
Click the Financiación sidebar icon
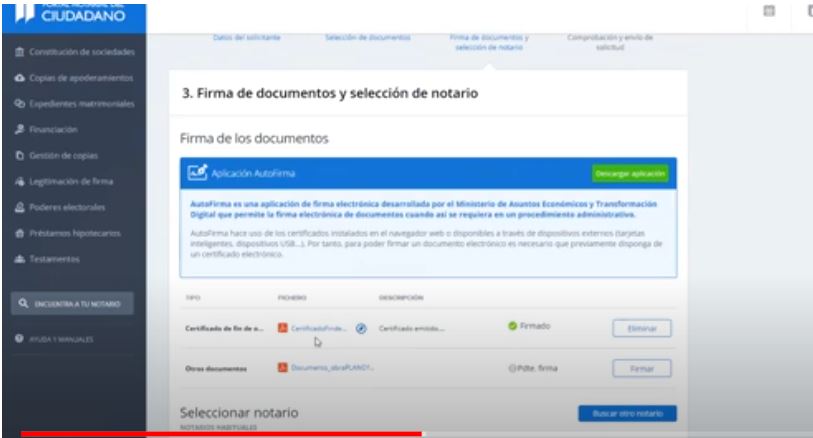[20, 129]
